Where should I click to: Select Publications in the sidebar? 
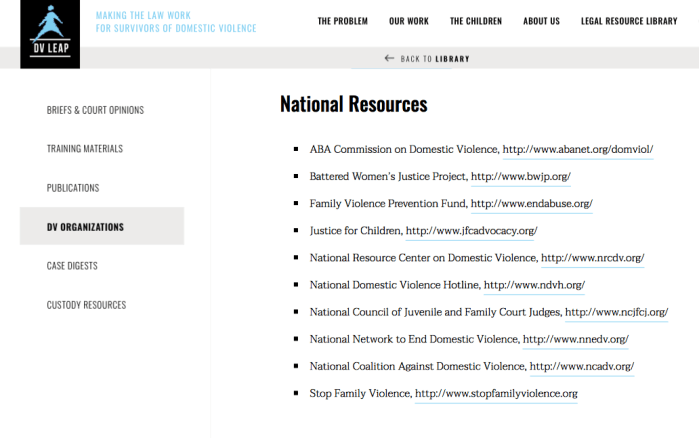pos(73,188)
